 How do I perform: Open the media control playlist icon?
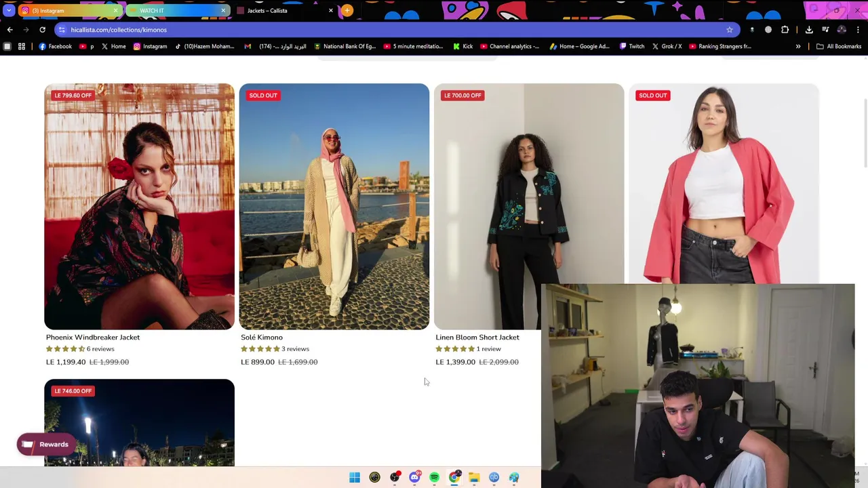point(825,30)
